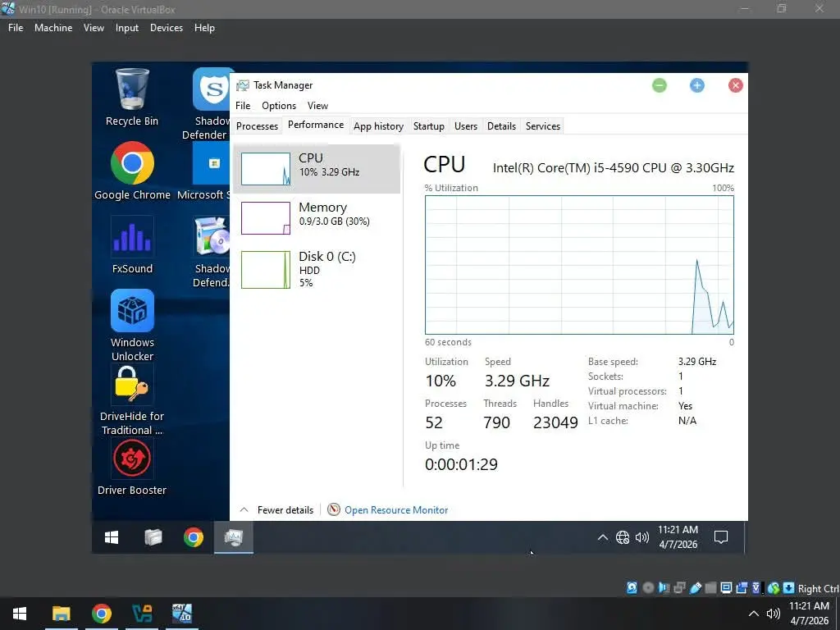Switch to the Details tab
This screenshot has width=840, height=630.
pos(501,126)
